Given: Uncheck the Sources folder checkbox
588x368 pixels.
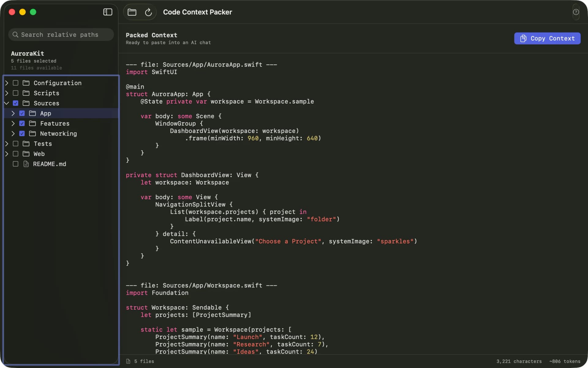Looking at the screenshot, I should 16,103.
